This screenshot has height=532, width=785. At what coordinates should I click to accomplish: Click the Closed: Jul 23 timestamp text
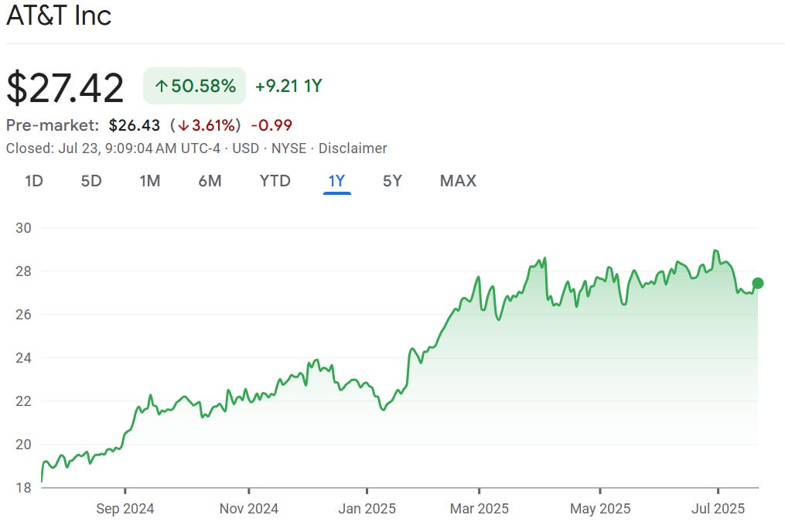point(113,148)
